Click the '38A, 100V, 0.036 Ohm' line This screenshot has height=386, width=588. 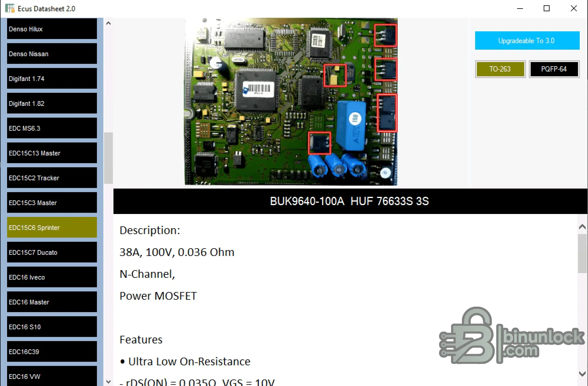pyautogui.click(x=177, y=252)
